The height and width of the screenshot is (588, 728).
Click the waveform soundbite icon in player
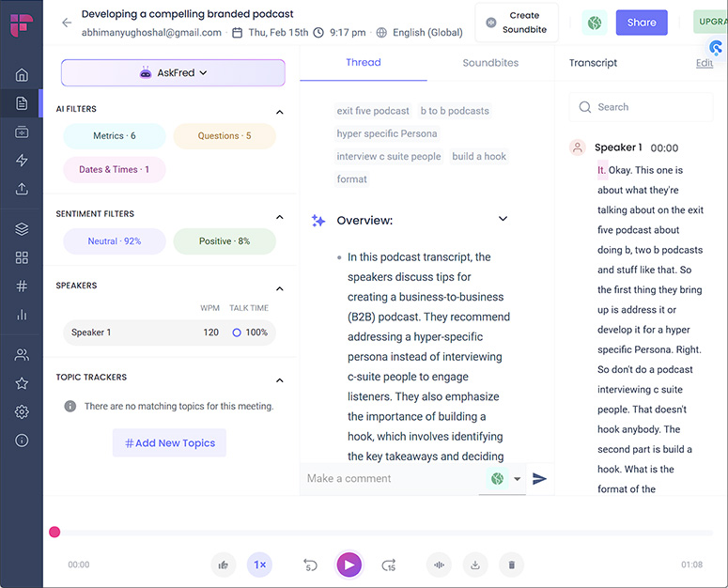click(439, 565)
